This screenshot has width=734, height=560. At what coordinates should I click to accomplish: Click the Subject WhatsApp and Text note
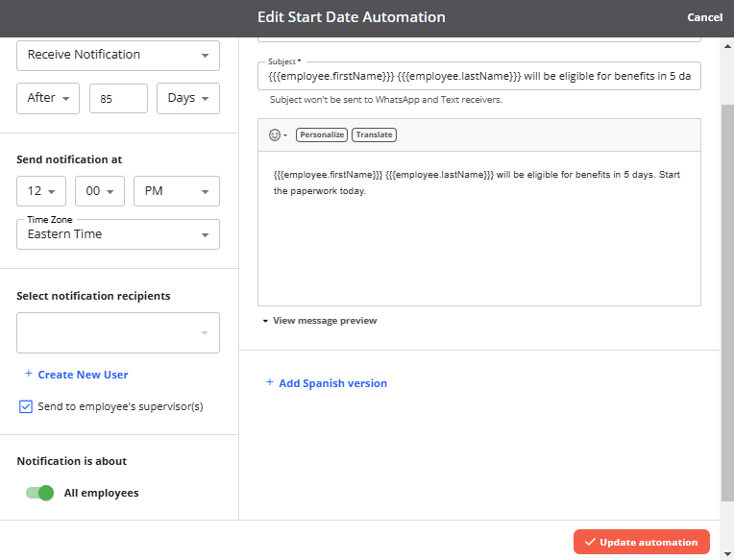386,100
